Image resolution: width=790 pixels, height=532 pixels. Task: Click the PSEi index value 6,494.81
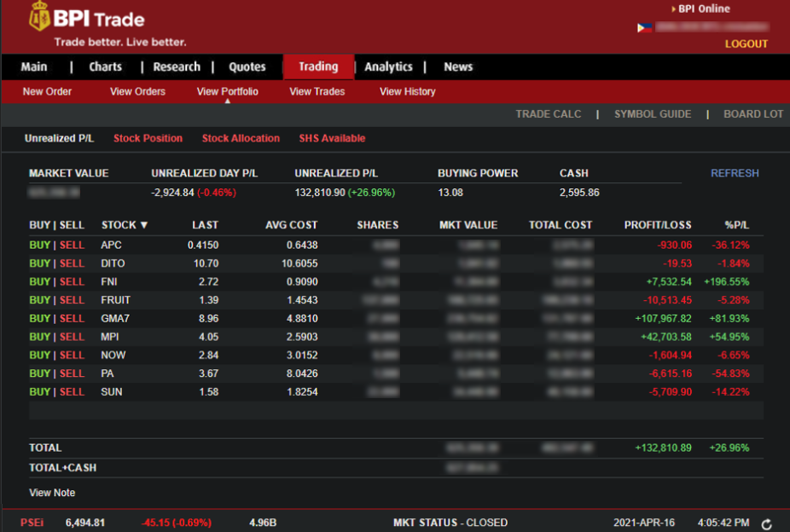point(85,523)
